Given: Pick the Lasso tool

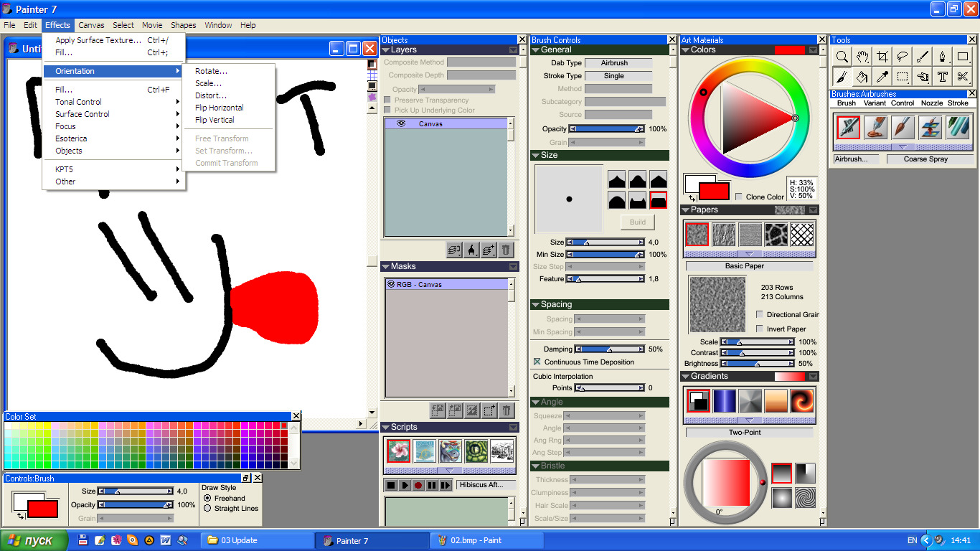Looking at the screenshot, I should coord(903,57).
